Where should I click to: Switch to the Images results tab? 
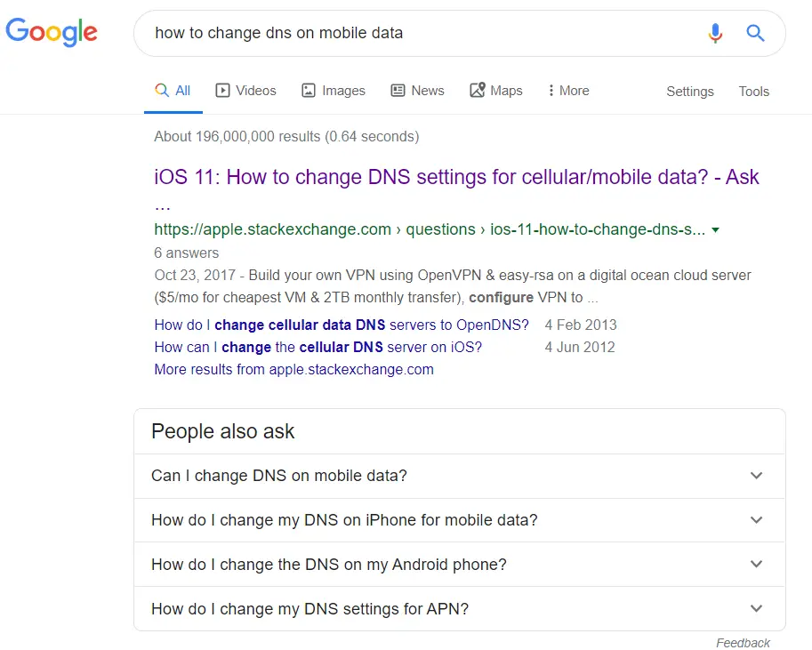(x=334, y=91)
